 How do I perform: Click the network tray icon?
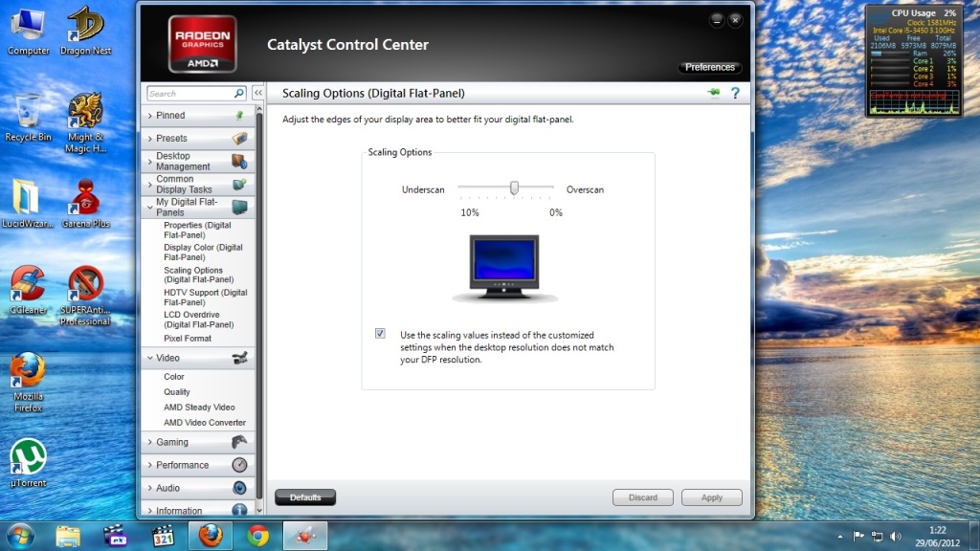click(x=878, y=536)
